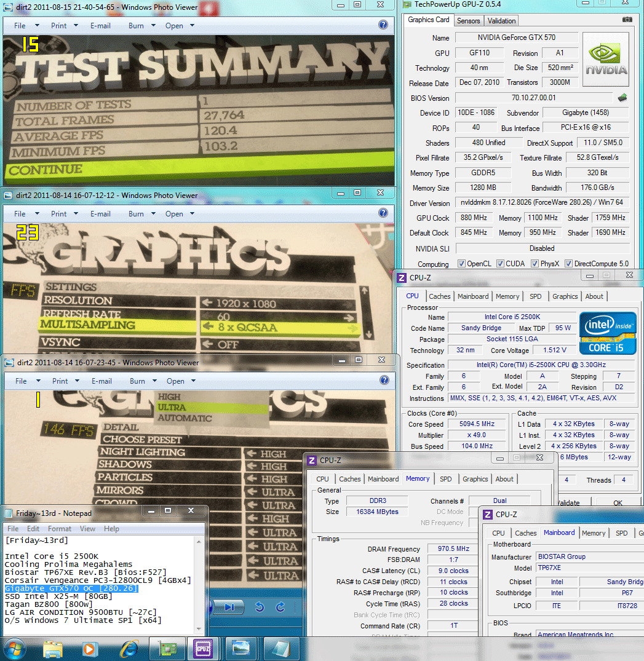Open Windows Explorer from the taskbar

click(x=53, y=649)
